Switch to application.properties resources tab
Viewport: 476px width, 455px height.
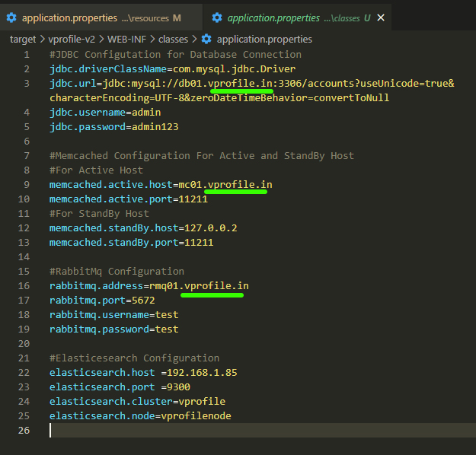point(101,17)
